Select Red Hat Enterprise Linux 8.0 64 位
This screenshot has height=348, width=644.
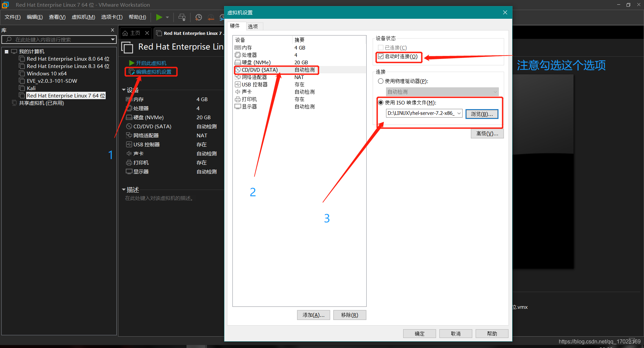pos(68,59)
